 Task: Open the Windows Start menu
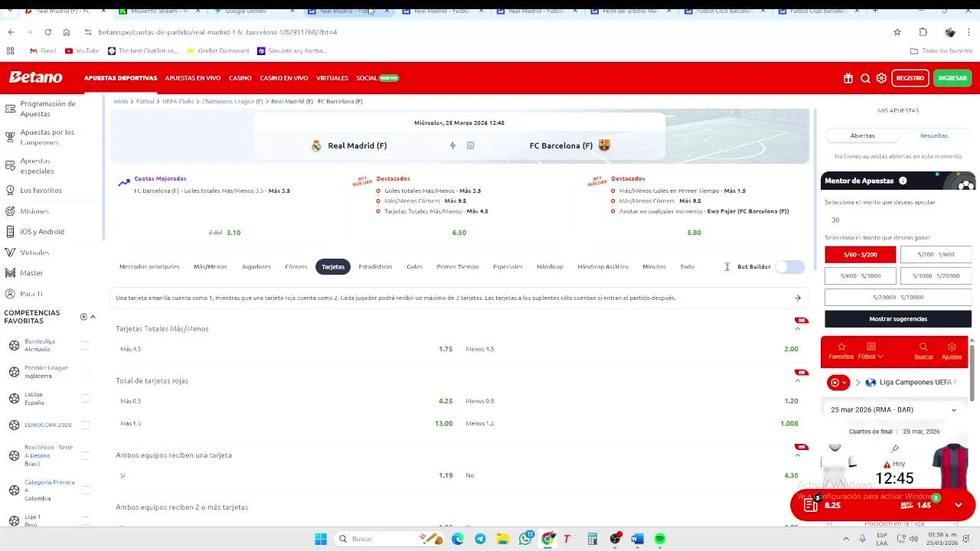tap(321, 539)
